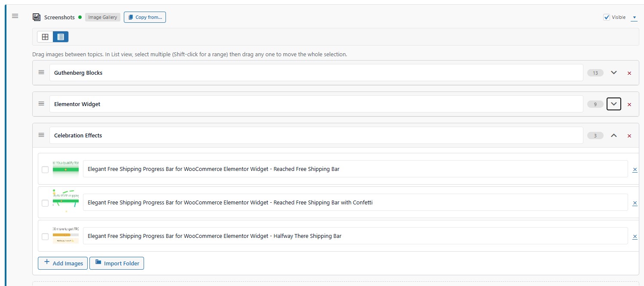Delete the Guthenberg Blocks topic with red X
644x286 pixels.
click(x=629, y=73)
